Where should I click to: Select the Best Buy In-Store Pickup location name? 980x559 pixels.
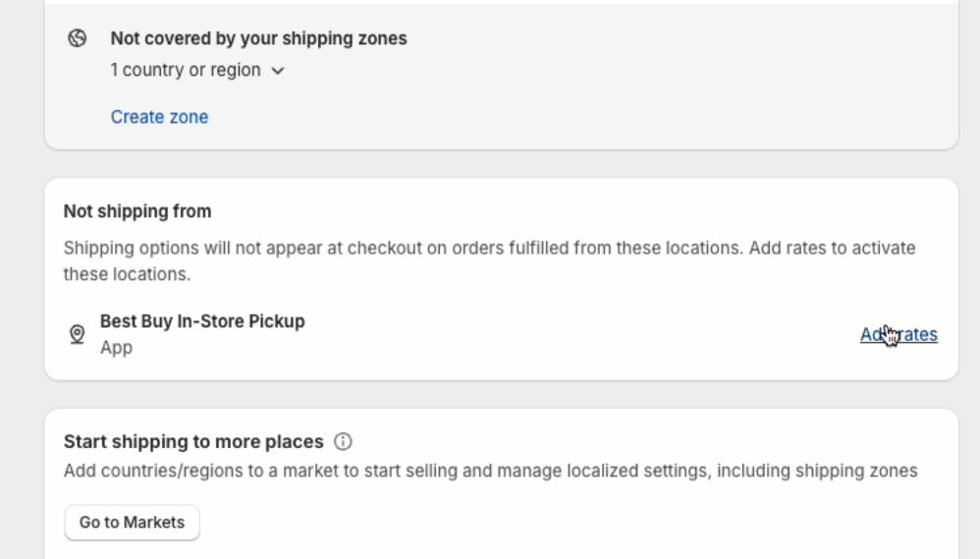202,321
